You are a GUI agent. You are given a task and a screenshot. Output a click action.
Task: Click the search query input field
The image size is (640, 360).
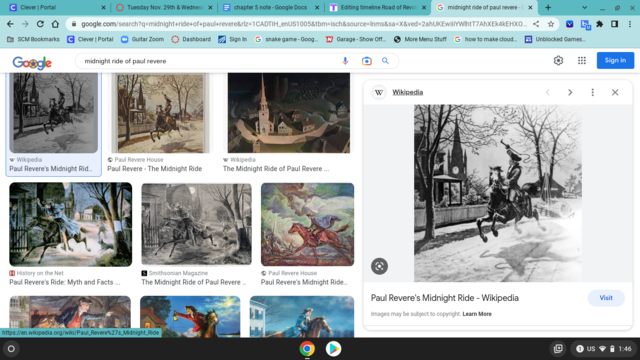(x=208, y=61)
